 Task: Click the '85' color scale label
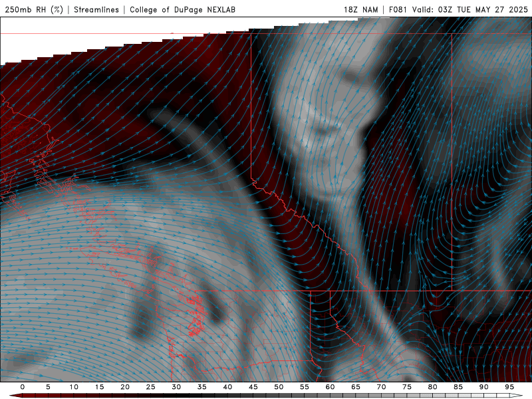click(x=458, y=387)
